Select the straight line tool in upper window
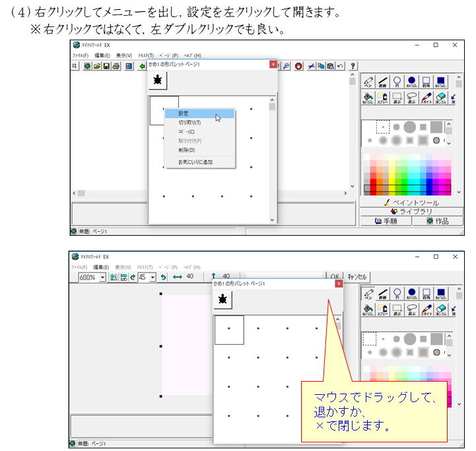The width and height of the screenshot is (476, 451). [383, 81]
